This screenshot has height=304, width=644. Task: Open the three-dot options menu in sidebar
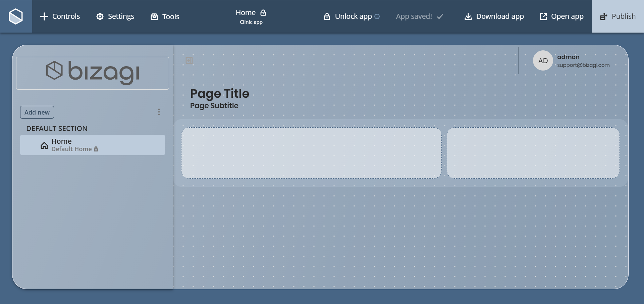pyautogui.click(x=159, y=112)
